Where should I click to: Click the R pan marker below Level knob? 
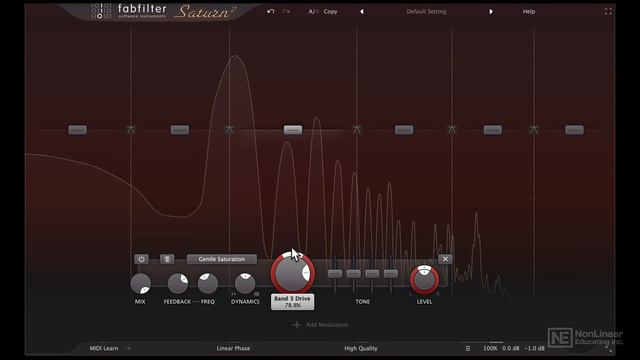[x=438, y=294]
